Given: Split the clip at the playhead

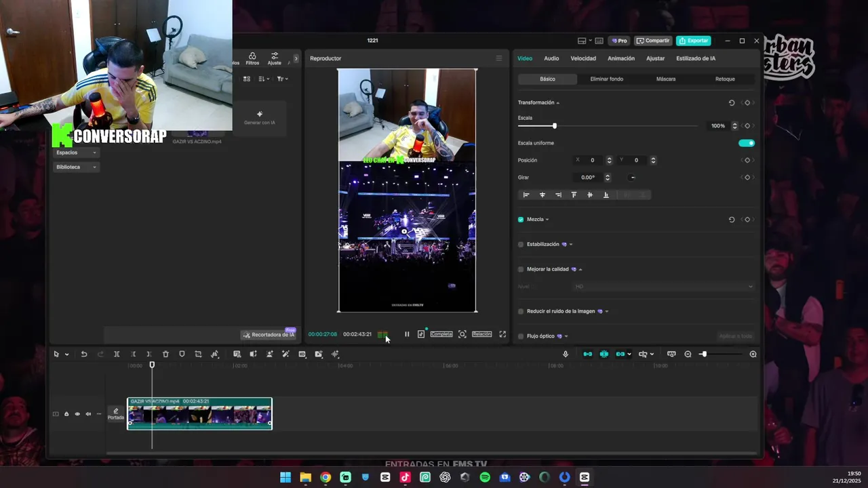Looking at the screenshot, I should click(x=117, y=354).
